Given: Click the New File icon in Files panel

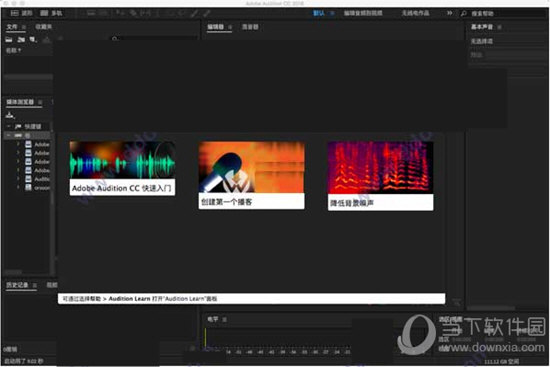Looking at the screenshot, I should [x=33, y=40].
